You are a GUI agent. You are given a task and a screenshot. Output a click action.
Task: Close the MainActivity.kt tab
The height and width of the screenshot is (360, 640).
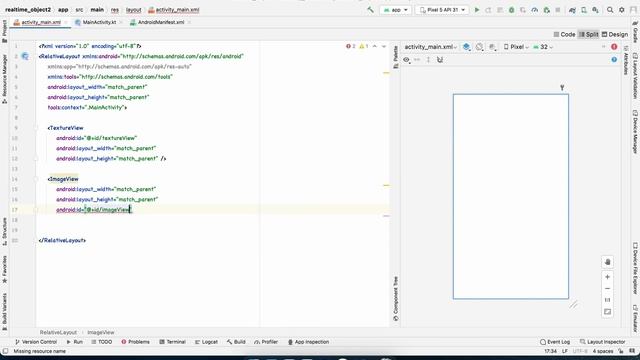[x=121, y=22]
